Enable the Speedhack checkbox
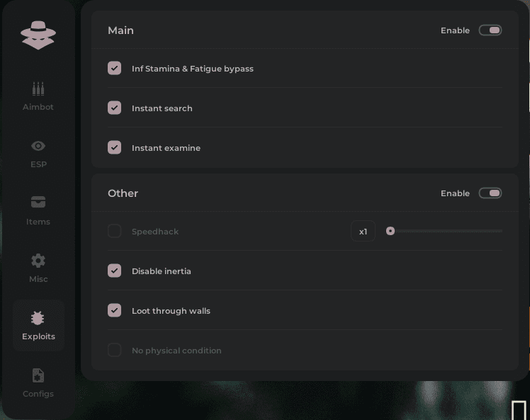 114,232
